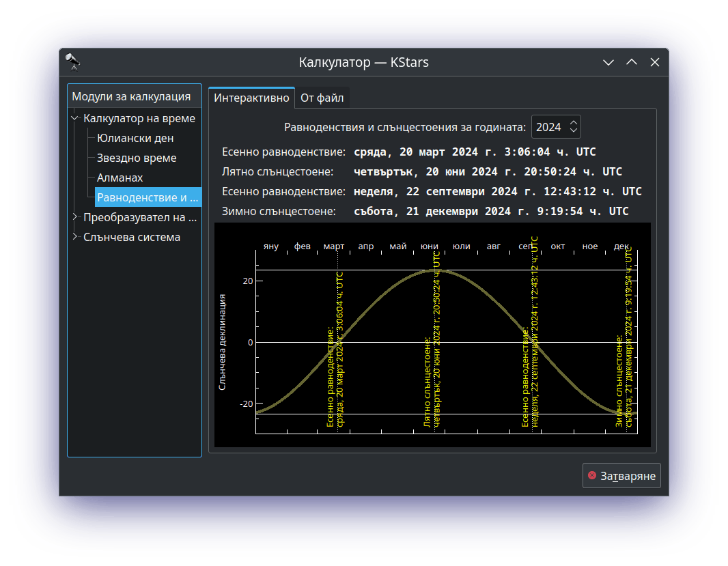Select the highlighted Равноденствие и… item
The image size is (728, 566).
click(x=148, y=197)
